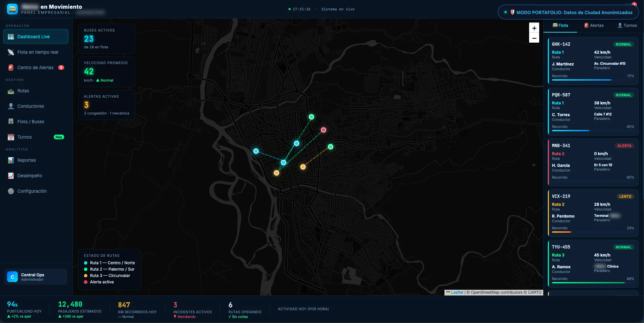
Task: Click the Rutas bus icon
Action: click(x=11, y=91)
